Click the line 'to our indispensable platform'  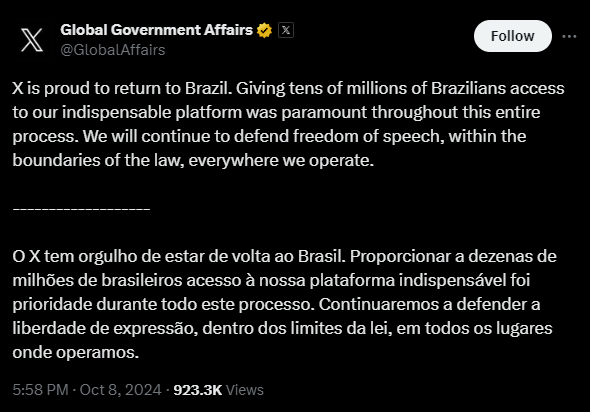pyautogui.click(x=276, y=113)
